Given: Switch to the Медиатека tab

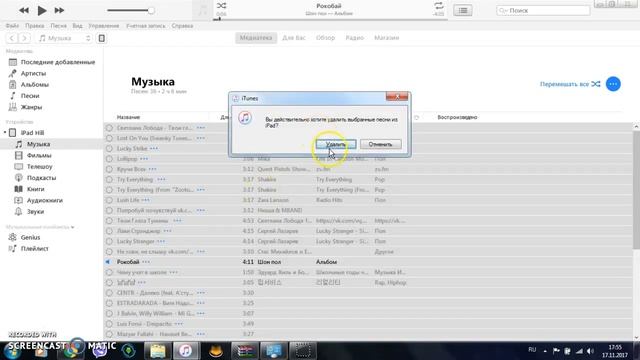Looking at the screenshot, I should 256,38.
